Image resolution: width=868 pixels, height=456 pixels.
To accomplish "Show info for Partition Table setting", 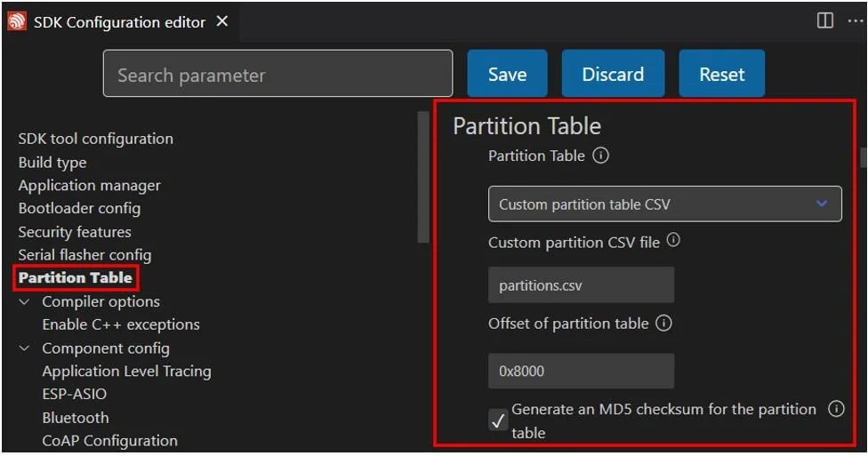I will click(600, 156).
